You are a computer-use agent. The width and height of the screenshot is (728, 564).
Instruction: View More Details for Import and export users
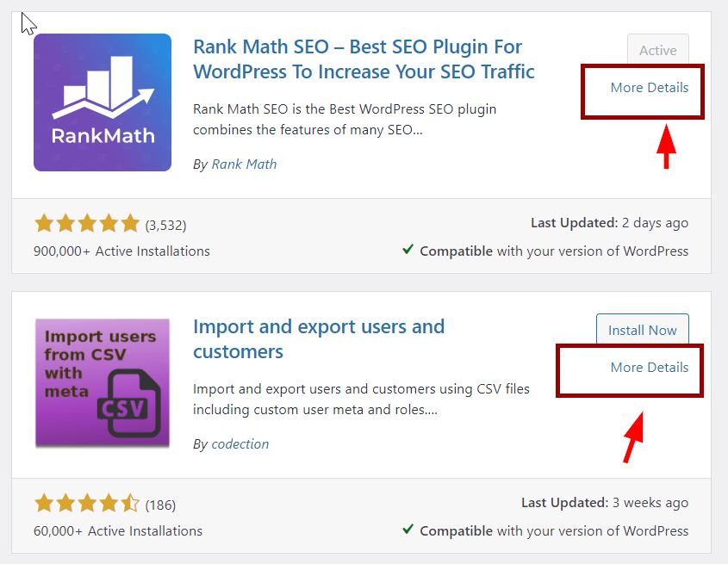click(649, 368)
